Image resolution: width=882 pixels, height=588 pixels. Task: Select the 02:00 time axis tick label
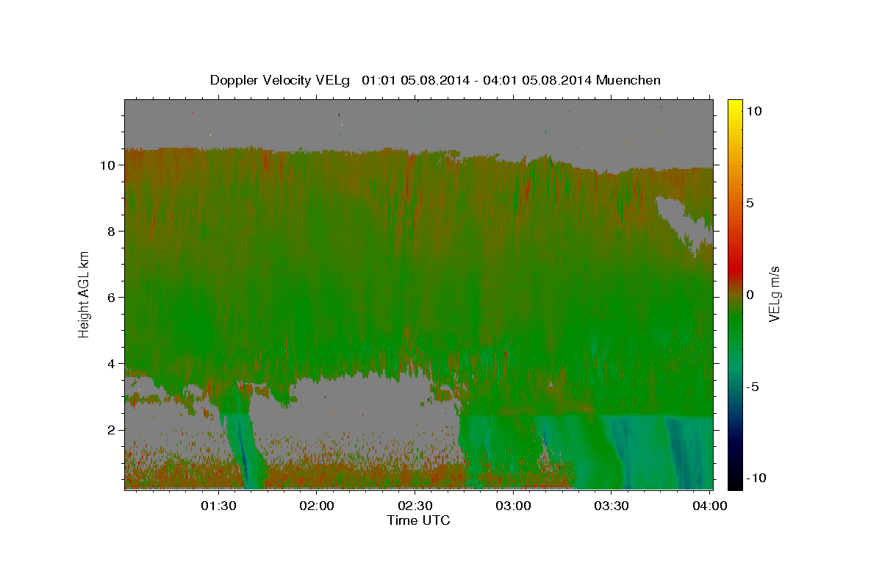[x=318, y=506]
